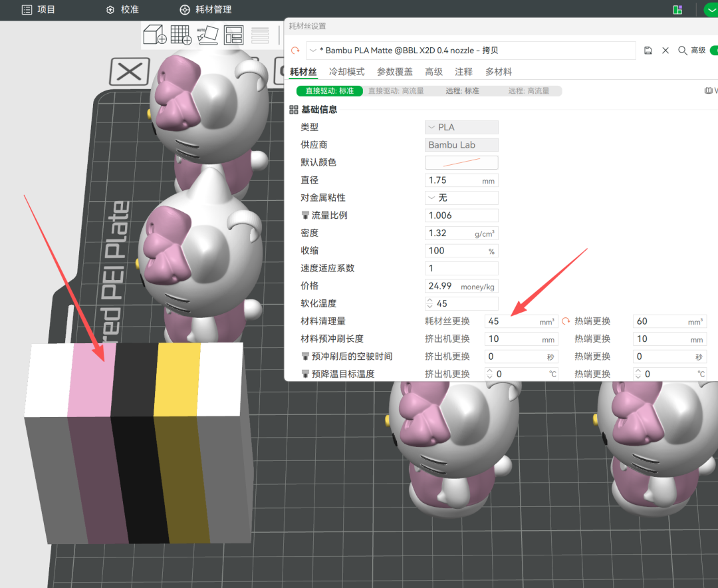Switch to the 耗材丝 tab

coord(303,71)
